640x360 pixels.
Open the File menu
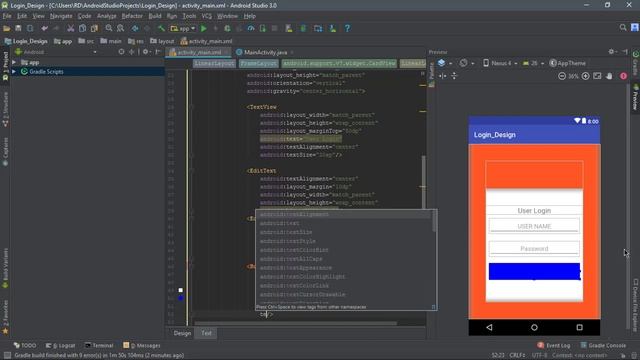tap(7, 16)
